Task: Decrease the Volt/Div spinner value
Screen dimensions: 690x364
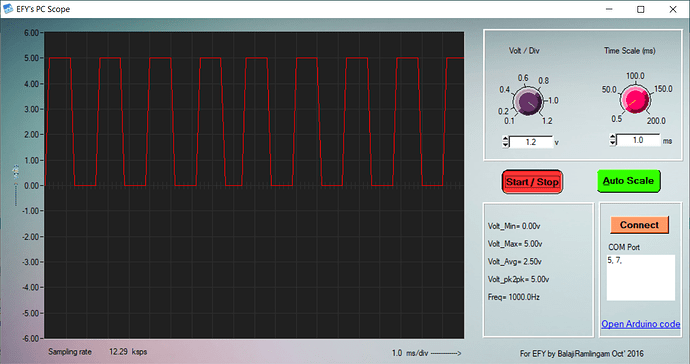Action: [x=505, y=145]
